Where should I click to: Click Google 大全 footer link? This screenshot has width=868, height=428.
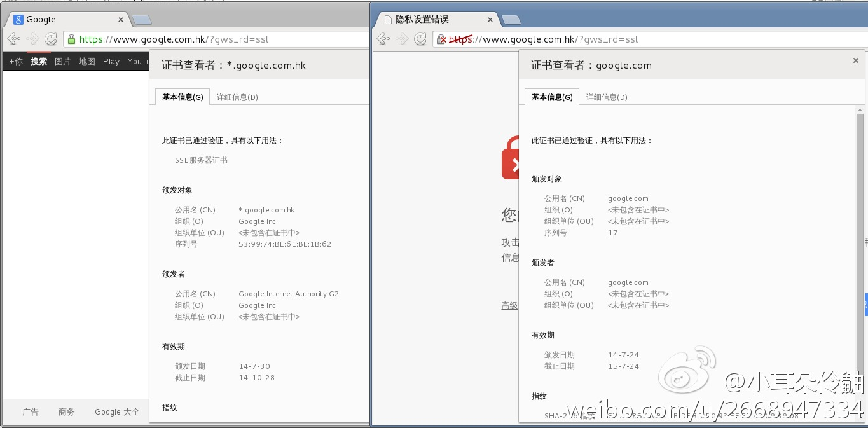point(117,412)
